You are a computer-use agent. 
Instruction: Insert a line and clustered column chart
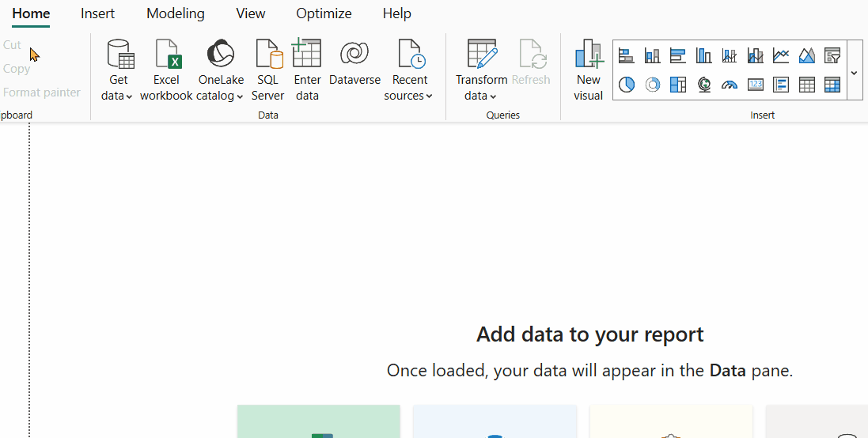[755, 55]
